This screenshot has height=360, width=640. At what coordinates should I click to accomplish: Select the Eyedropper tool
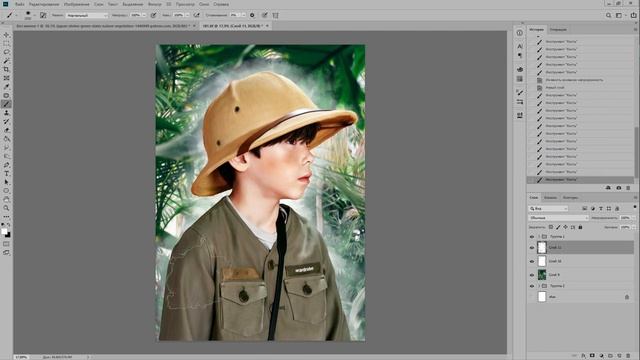[6, 87]
